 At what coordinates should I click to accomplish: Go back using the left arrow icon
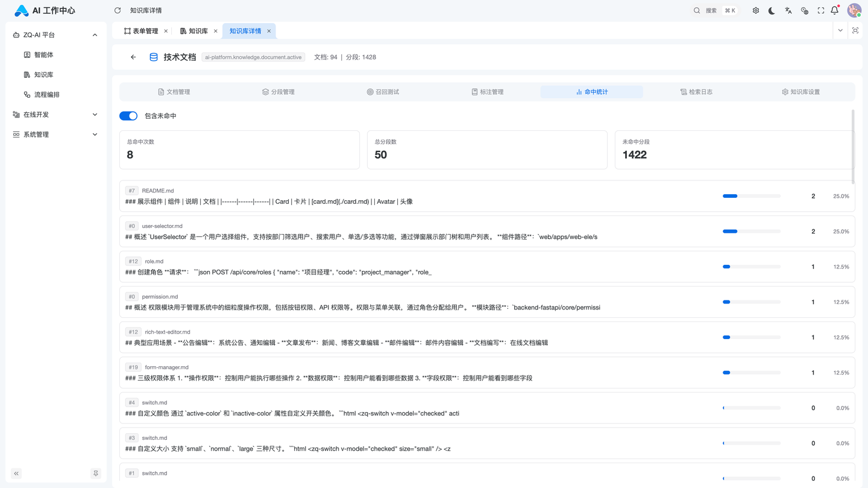(133, 57)
